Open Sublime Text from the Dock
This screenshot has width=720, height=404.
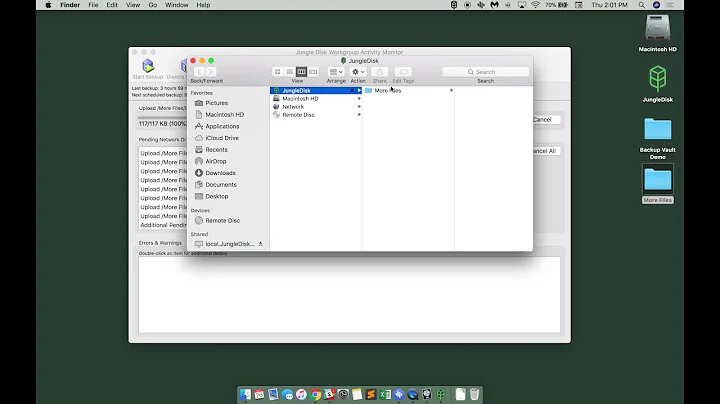click(x=371, y=394)
